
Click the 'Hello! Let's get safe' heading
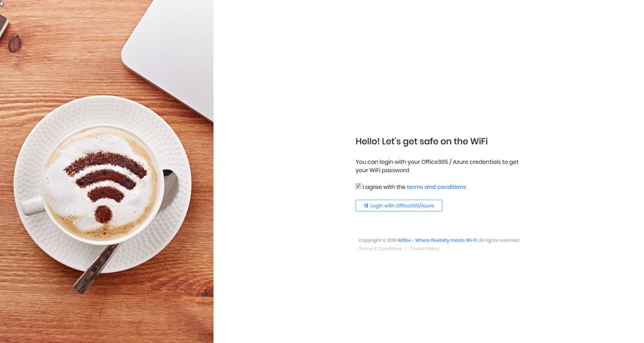coord(422,141)
